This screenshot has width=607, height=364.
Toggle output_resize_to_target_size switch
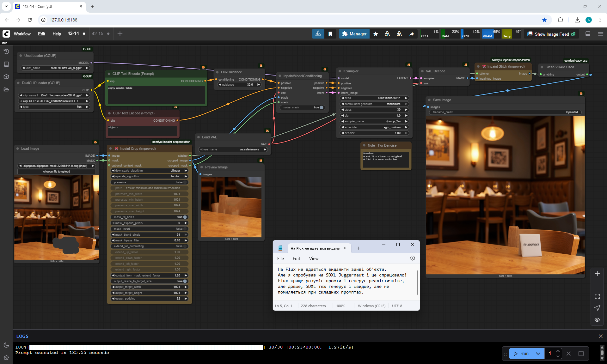[184, 281]
